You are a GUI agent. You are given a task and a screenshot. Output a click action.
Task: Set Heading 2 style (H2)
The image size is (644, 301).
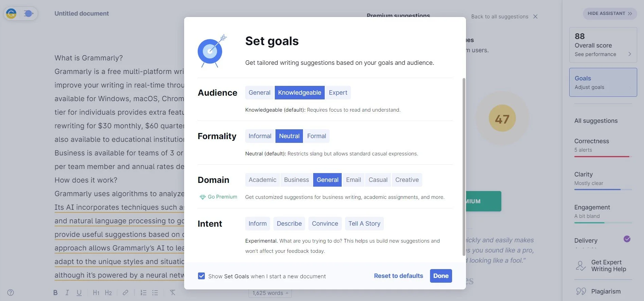click(x=108, y=293)
